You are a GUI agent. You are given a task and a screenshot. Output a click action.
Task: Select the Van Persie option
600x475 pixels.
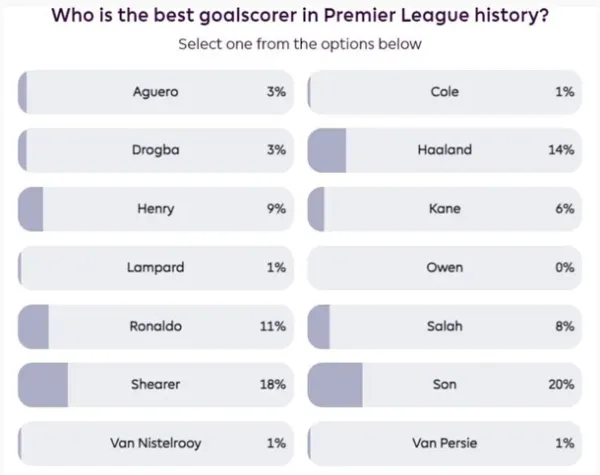[x=444, y=442]
